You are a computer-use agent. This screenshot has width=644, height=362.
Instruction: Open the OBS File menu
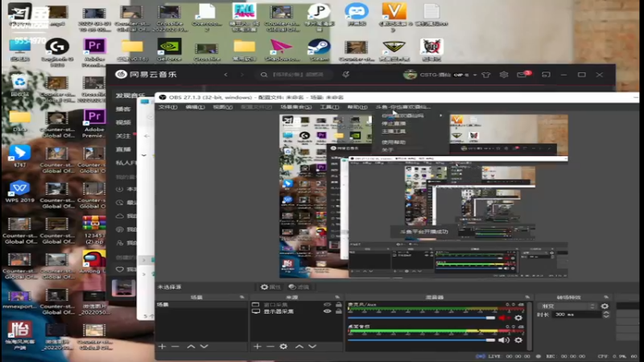[x=167, y=107]
